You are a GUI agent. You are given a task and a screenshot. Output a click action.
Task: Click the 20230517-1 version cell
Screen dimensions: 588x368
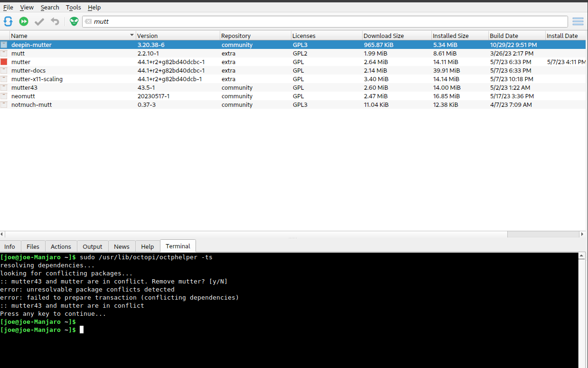[x=153, y=96]
